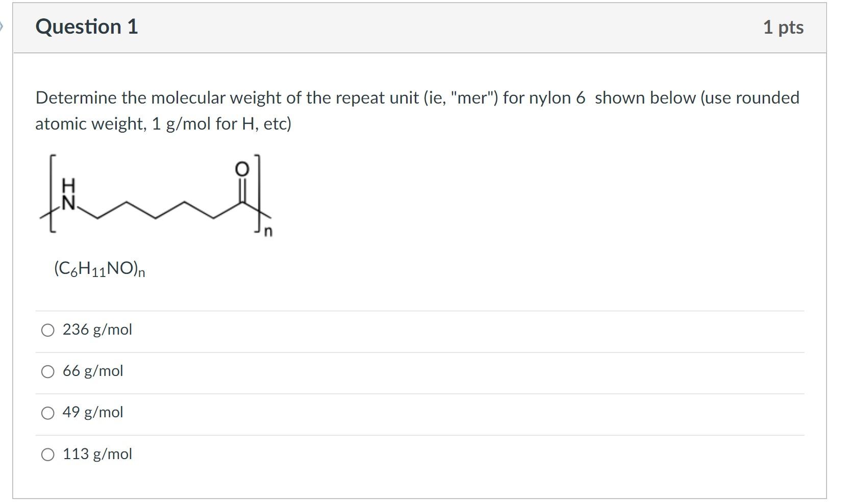Click the Question 1 heading
Image resolution: width=855 pixels, height=504 pixels.
pyautogui.click(x=87, y=27)
